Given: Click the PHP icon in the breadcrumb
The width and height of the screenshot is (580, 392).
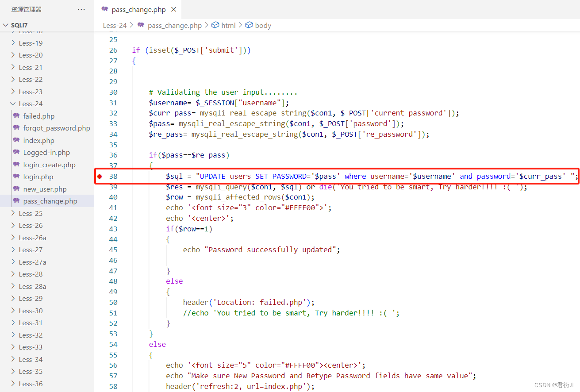Looking at the screenshot, I should (141, 25).
